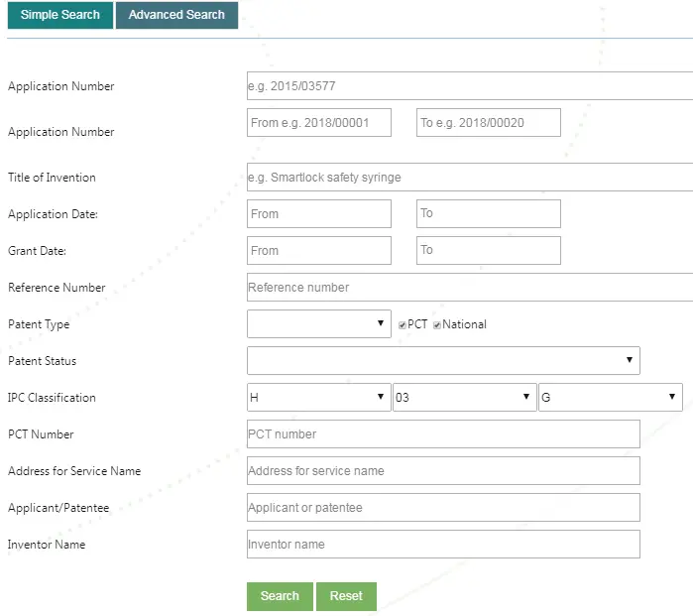Click the green Search button
The image size is (693, 616).
(x=280, y=596)
